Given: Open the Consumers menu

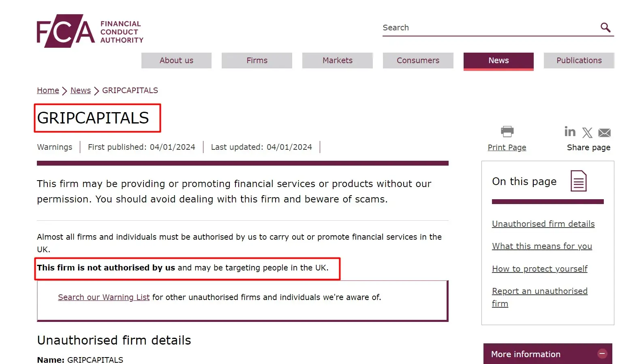Looking at the screenshot, I should tap(418, 60).
